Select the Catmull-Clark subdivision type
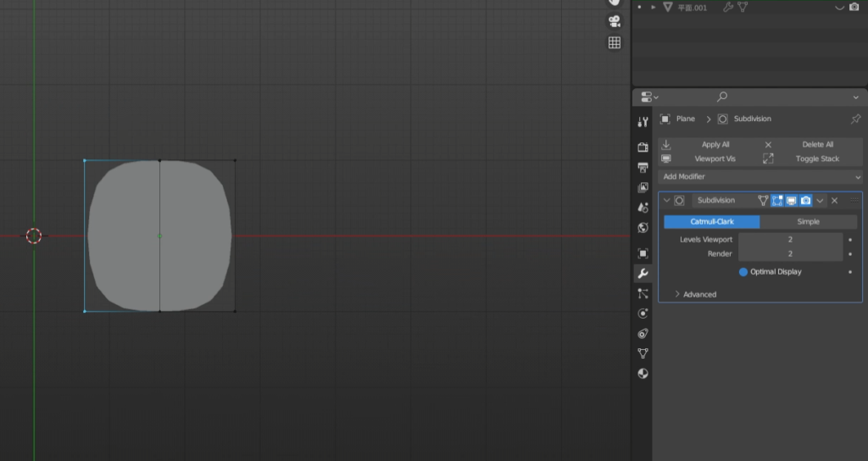 pyautogui.click(x=712, y=221)
